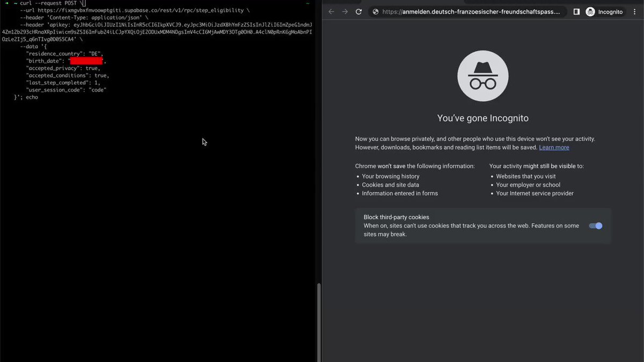Click the --url supabase line in terminal
This screenshot has height=362, width=644.
(135, 10)
